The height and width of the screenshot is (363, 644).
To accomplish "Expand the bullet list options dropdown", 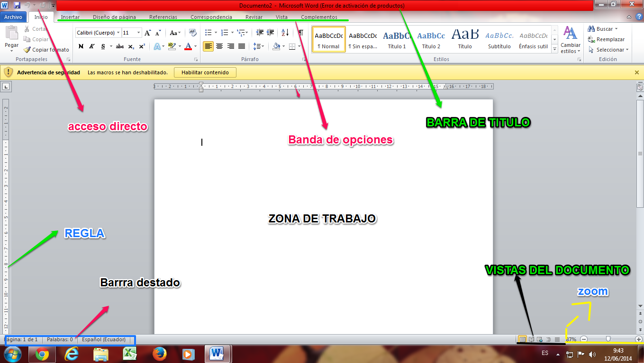I will pyautogui.click(x=215, y=33).
